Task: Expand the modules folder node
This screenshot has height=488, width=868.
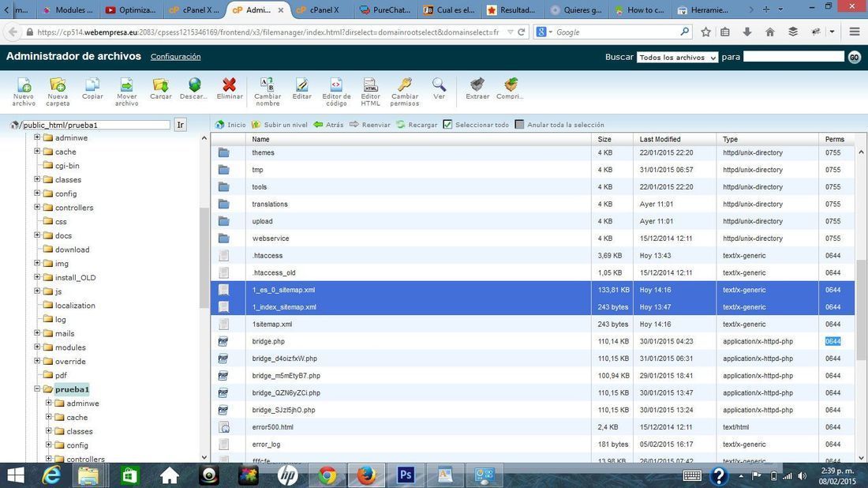Action: [x=37, y=347]
